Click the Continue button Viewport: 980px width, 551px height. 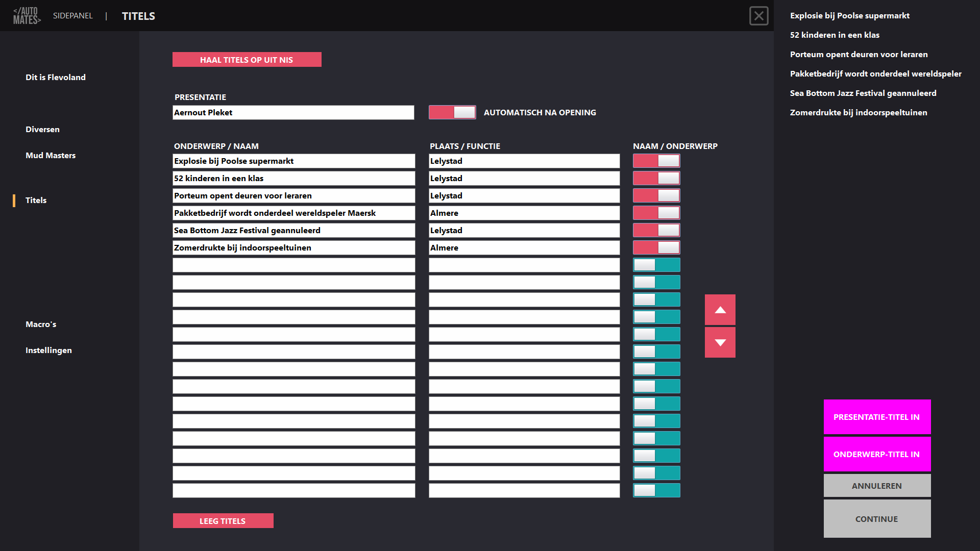pos(877,519)
